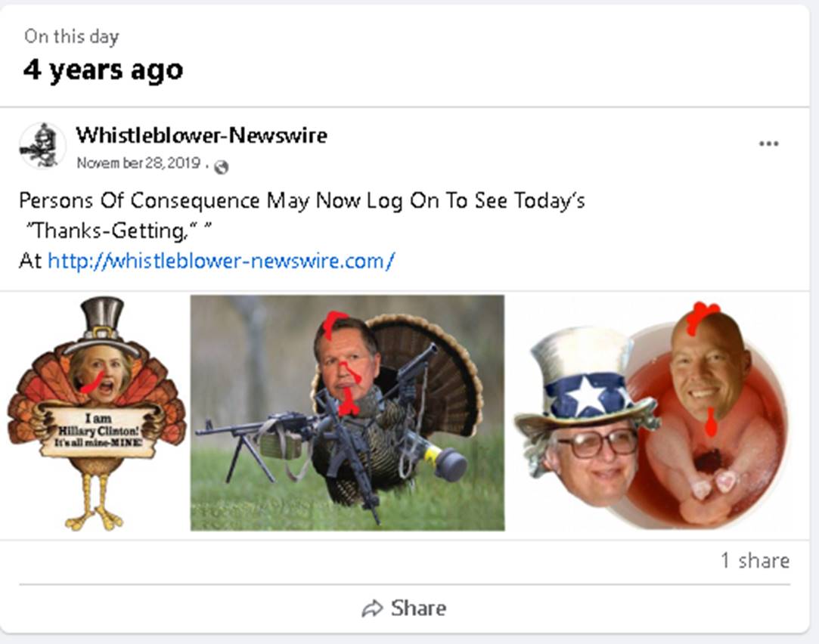View the 1 share count
This screenshot has height=644, width=819.
coord(755,561)
